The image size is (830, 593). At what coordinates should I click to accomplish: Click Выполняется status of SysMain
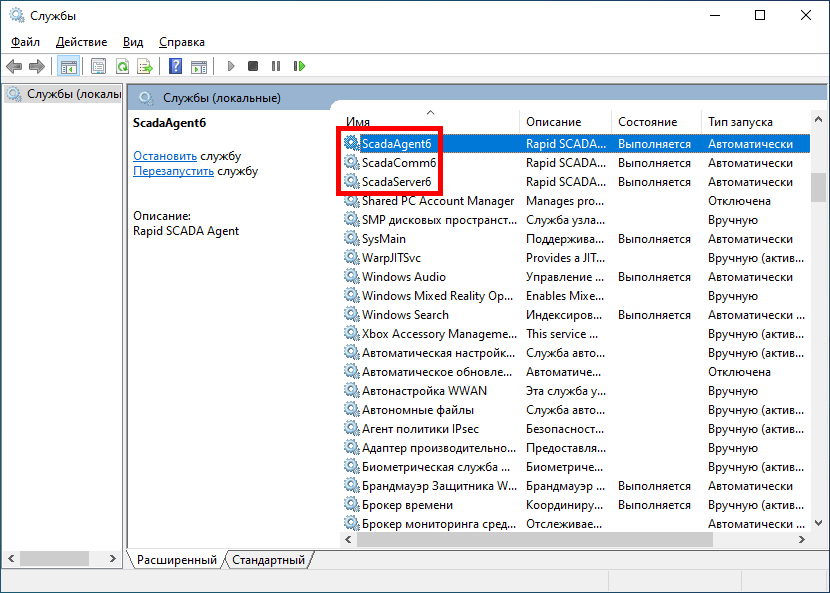654,239
